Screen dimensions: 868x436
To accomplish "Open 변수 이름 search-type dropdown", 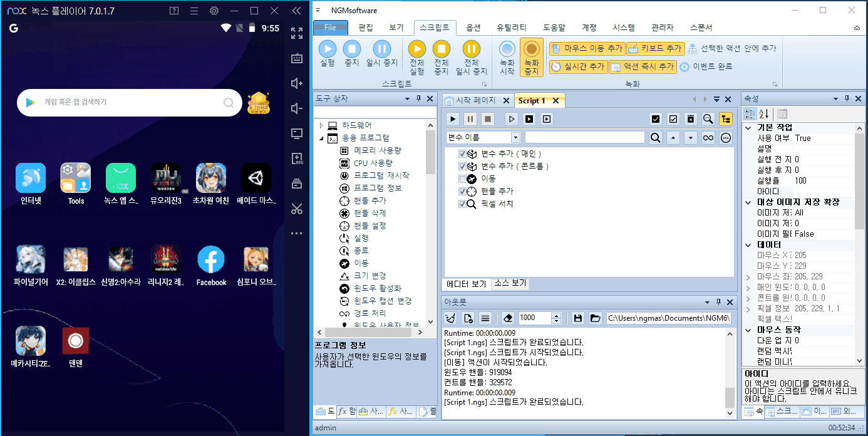I will tap(516, 137).
